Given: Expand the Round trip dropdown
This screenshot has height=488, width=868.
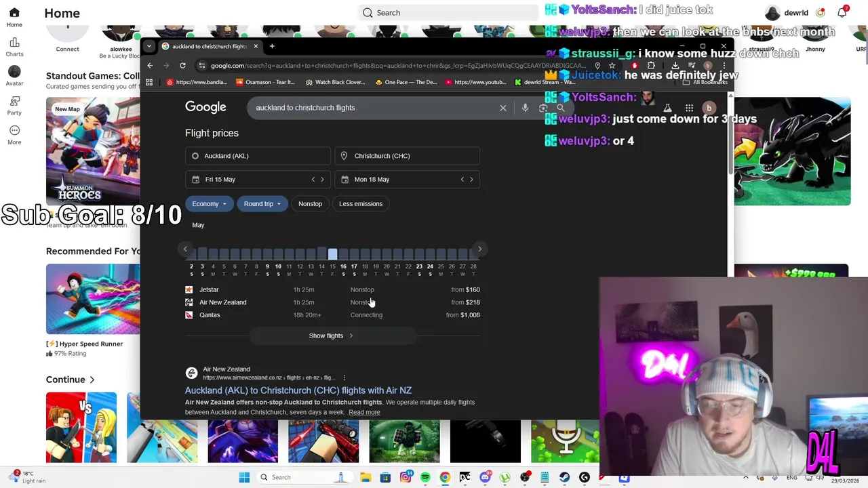Looking at the screenshot, I should [x=262, y=204].
